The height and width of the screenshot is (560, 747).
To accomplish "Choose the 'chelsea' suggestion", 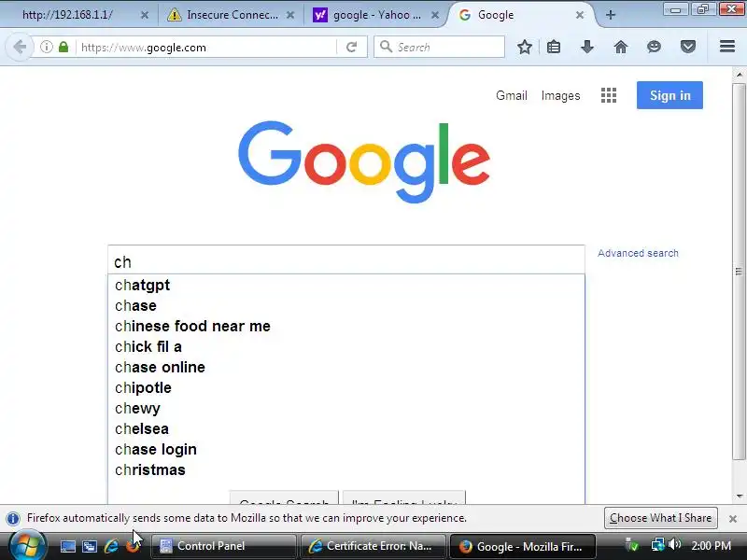I will pyautogui.click(x=346, y=428).
